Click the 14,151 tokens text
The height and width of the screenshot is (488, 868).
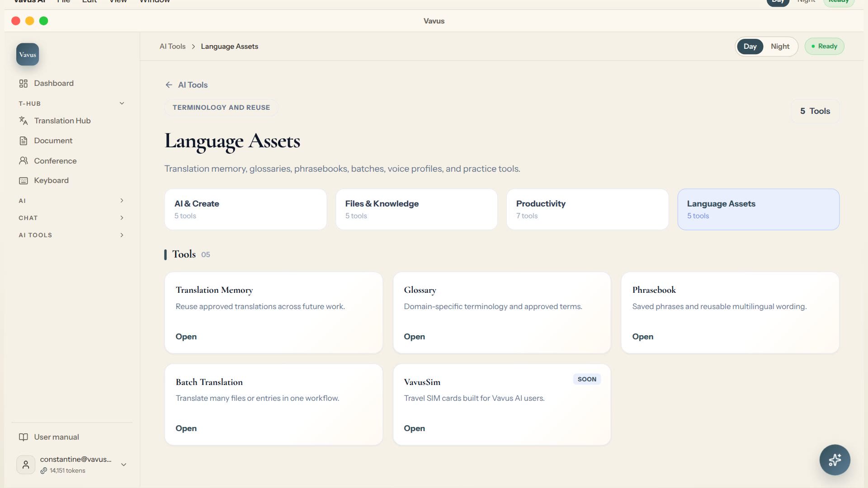tap(67, 471)
